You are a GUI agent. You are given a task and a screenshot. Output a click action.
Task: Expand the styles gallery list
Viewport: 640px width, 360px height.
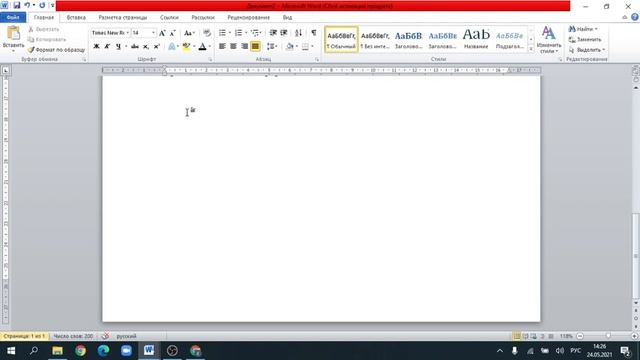[x=531, y=49]
